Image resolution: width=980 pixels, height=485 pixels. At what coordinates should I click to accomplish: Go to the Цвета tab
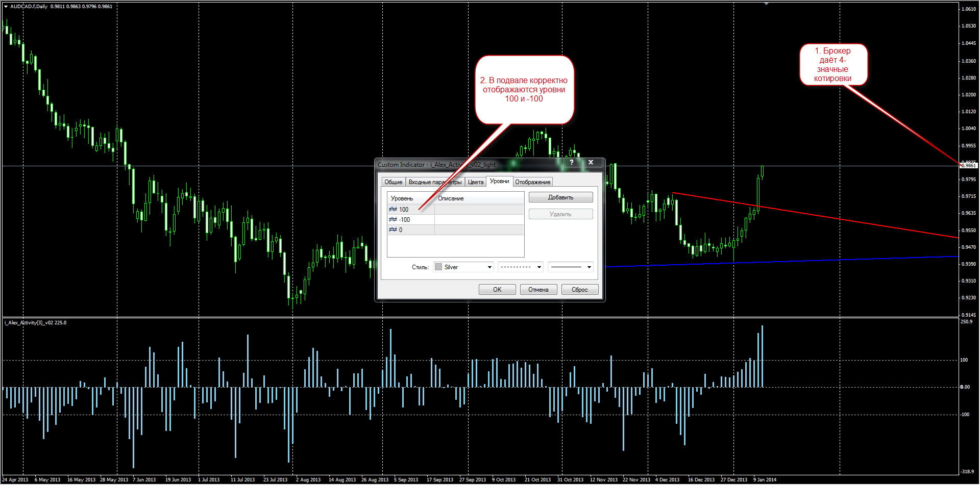click(476, 182)
